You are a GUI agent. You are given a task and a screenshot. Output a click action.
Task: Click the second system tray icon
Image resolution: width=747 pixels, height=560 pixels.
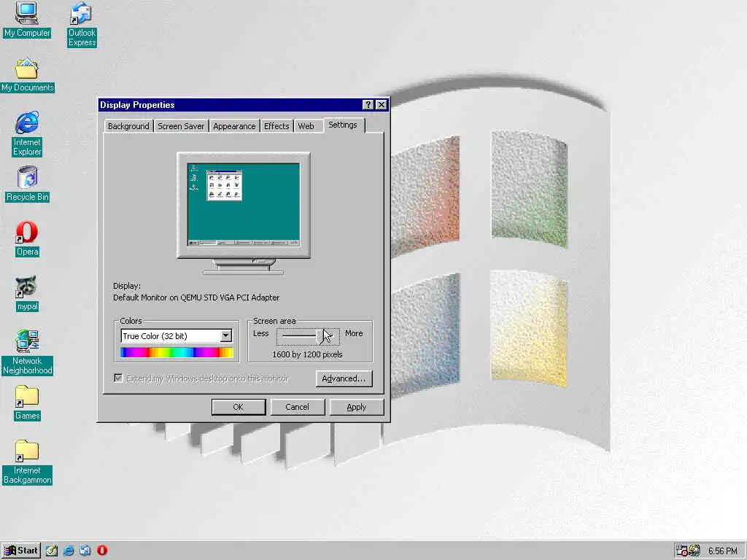694,551
